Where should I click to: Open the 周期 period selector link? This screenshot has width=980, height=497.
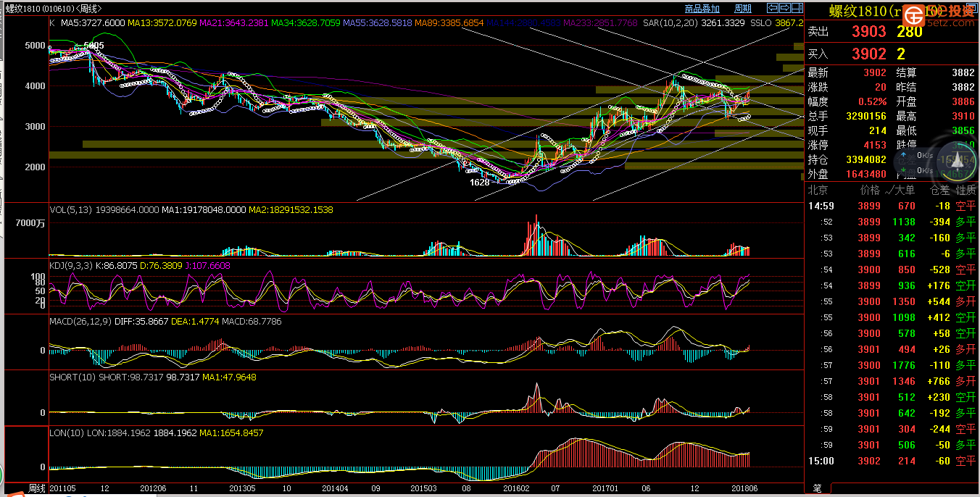(743, 9)
